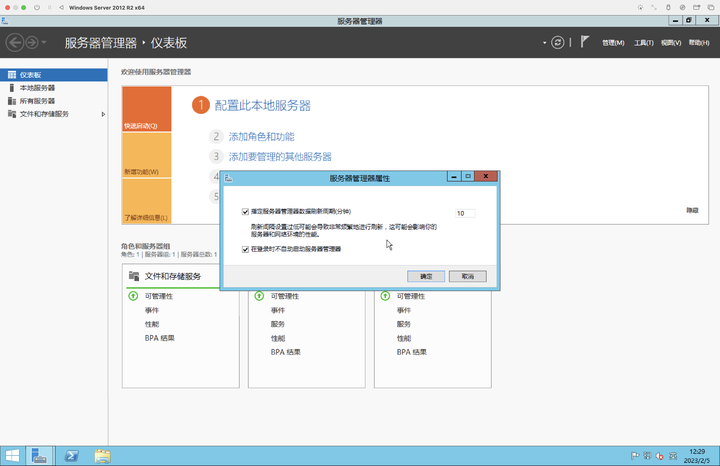Click the orange step 1 circle
The image size is (720, 466).
[x=201, y=105]
